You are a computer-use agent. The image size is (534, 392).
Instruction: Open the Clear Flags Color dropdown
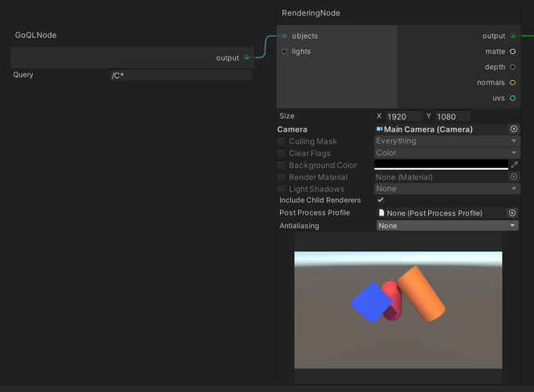click(x=447, y=154)
